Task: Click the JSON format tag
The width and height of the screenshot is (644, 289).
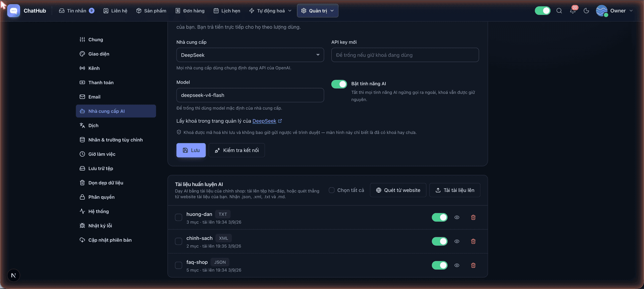Action: tap(220, 262)
